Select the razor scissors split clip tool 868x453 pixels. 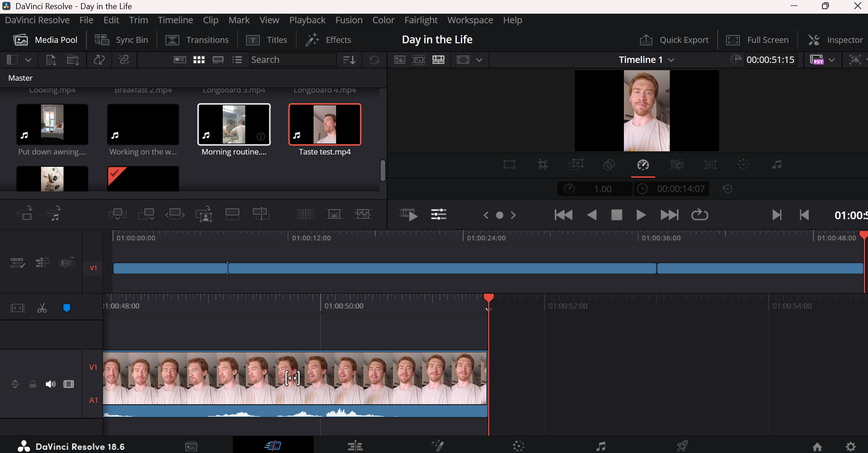[42, 309]
